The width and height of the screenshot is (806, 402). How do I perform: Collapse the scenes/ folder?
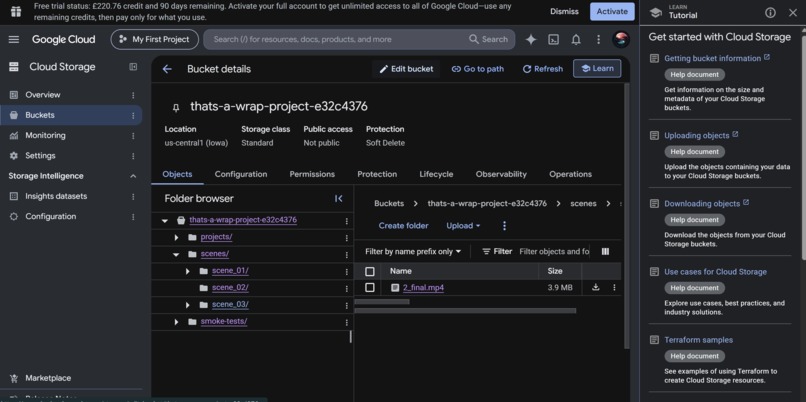coord(176,254)
